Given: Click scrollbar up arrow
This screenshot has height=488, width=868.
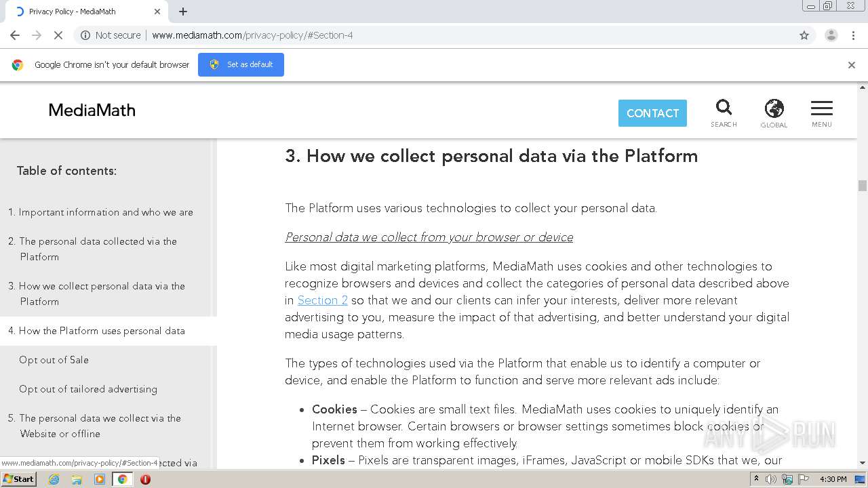Looking at the screenshot, I should (863, 88).
